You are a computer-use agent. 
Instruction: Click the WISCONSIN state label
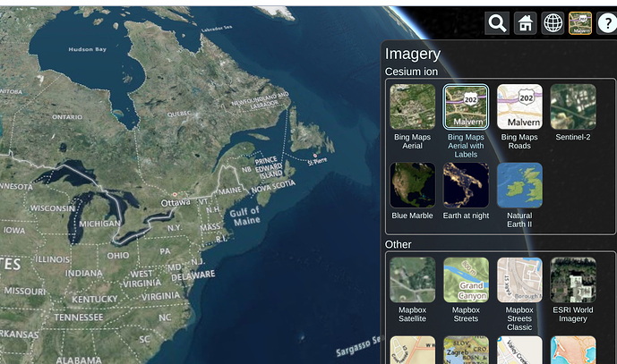point(52,208)
